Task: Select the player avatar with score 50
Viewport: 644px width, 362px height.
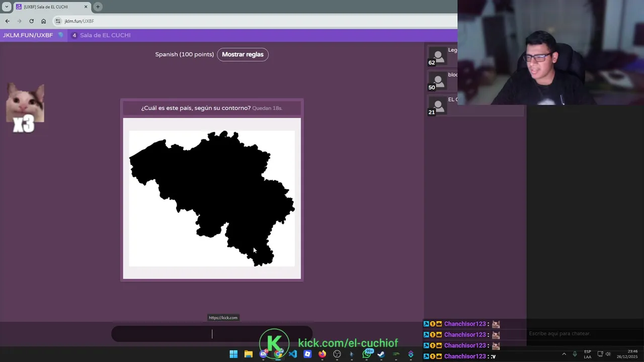Action: pyautogui.click(x=438, y=80)
